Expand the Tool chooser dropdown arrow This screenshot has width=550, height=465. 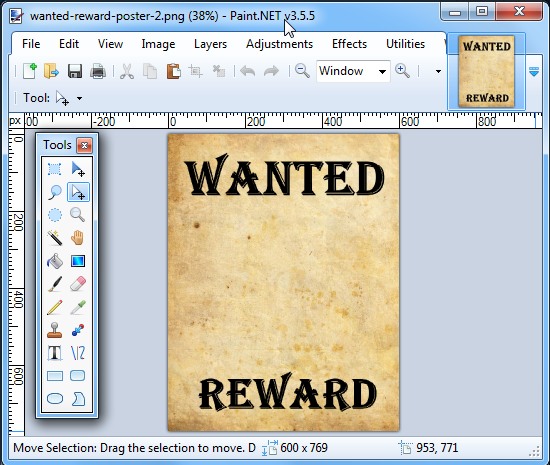coord(80,99)
